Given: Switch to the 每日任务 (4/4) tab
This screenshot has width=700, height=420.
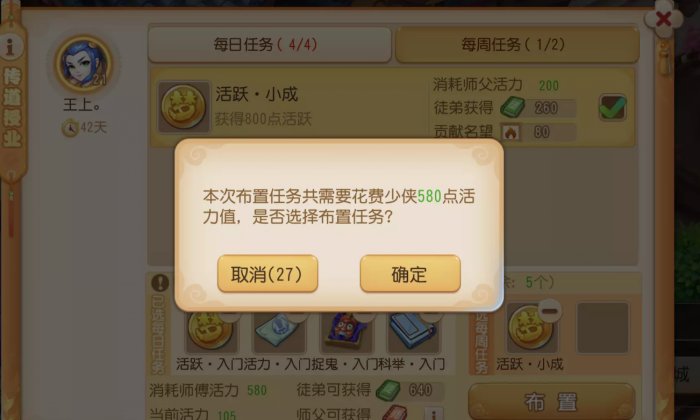Looking at the screenshot, I should point(270,45).
